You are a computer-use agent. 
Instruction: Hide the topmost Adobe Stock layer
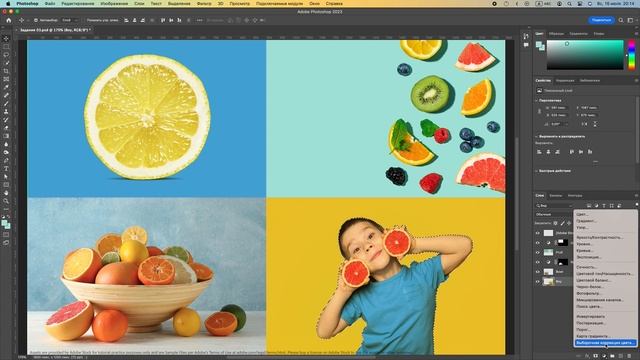pyautogui.click(x=538, y=233)
